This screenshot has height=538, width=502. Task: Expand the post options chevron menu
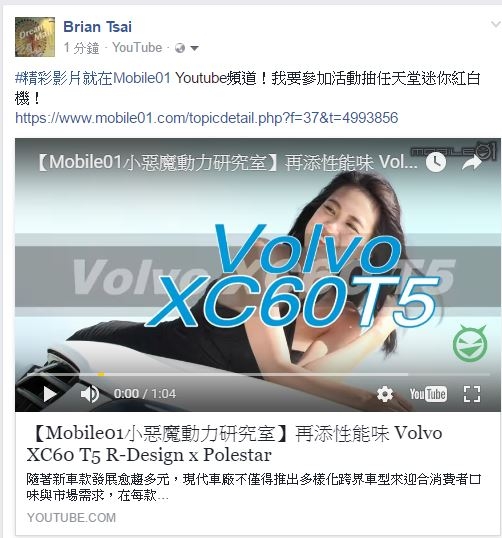[495, 24]
